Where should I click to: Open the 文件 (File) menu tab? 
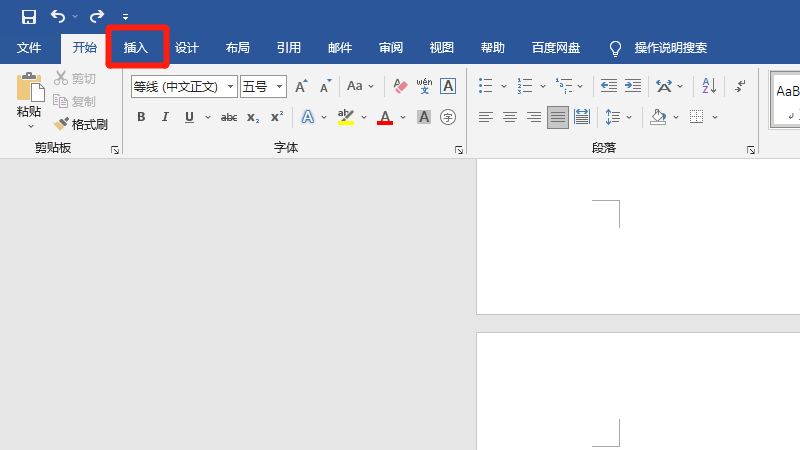click(29, 48)
